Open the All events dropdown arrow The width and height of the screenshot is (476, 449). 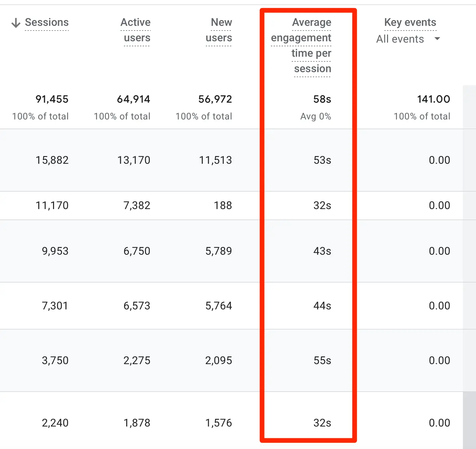tap(437, 39)
